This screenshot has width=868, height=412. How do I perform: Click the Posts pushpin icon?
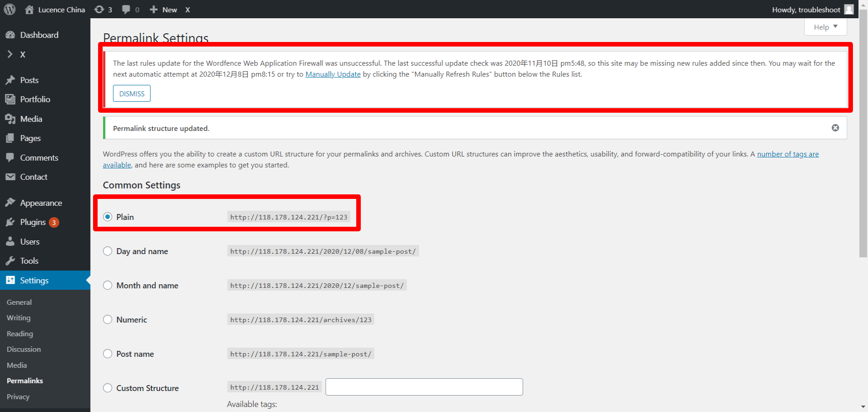(x=10, y=80)
